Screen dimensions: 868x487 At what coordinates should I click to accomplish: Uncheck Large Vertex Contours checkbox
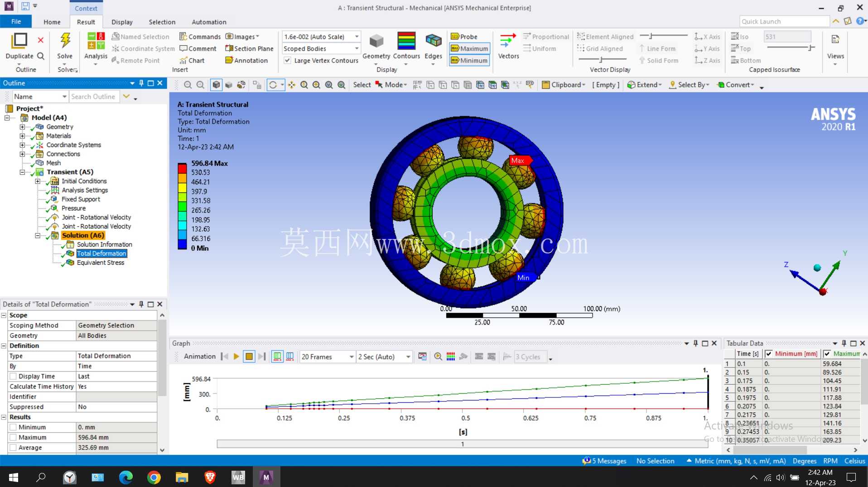[x=287, y=60]
